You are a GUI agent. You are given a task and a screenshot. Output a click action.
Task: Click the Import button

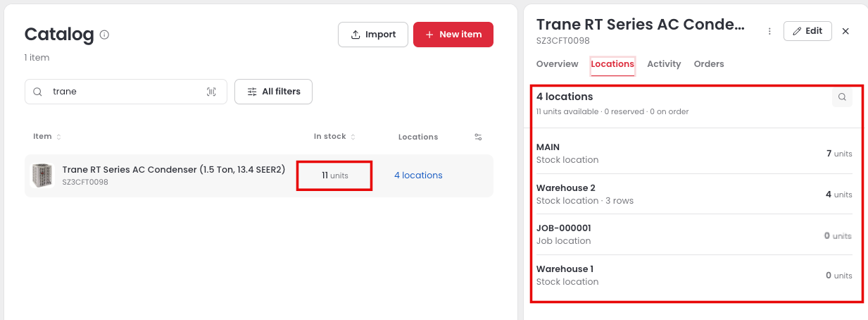click(x=373, y=35)
